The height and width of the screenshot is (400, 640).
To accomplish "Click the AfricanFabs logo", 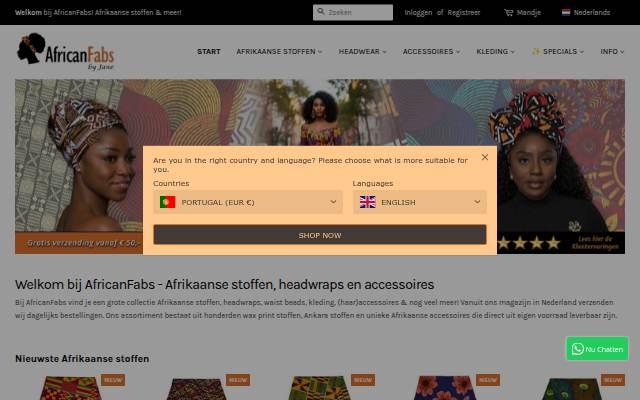I will [x=66, y=51].
